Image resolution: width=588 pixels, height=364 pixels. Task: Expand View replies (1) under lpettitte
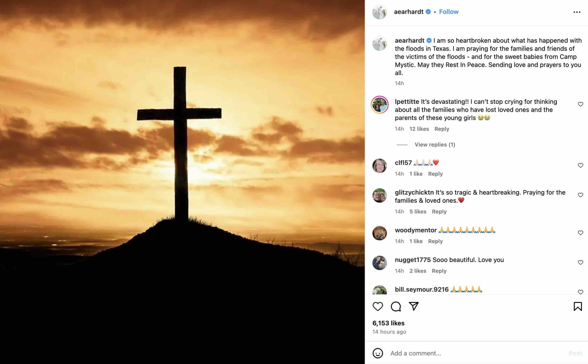[x=435, y=145]
